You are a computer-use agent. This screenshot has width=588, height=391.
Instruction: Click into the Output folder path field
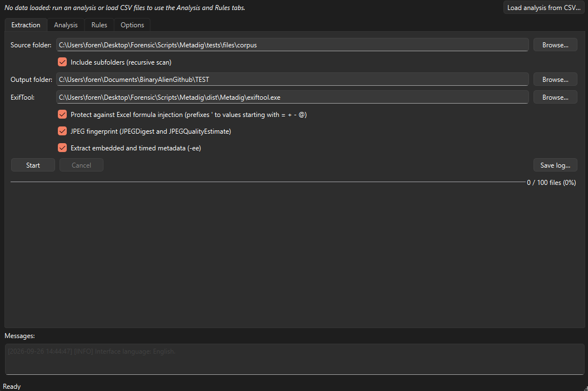click(x=292, y=79)
